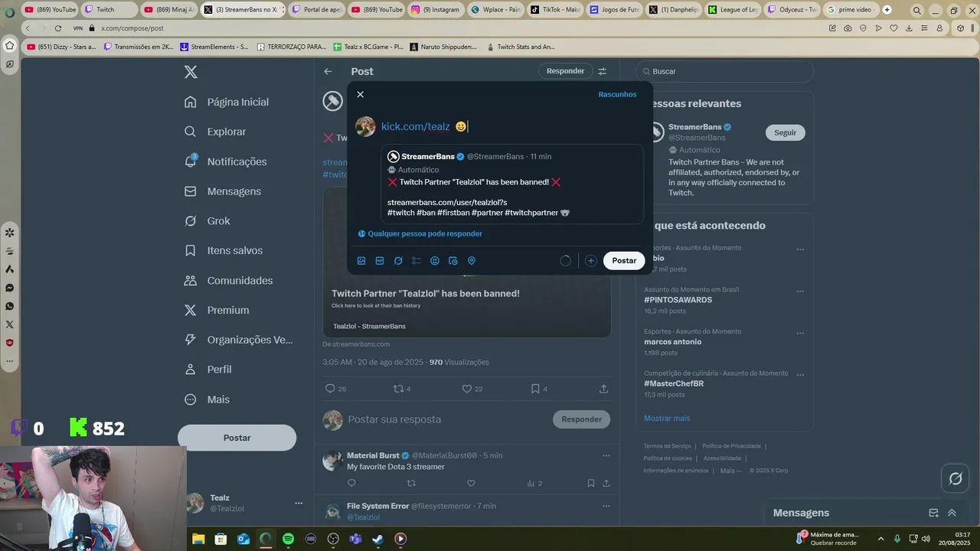Image resolution: width=980 pixels, height=551 pixels.
Task: Follow StreamerBans with Seguir button
Action: tap(785, 132)
